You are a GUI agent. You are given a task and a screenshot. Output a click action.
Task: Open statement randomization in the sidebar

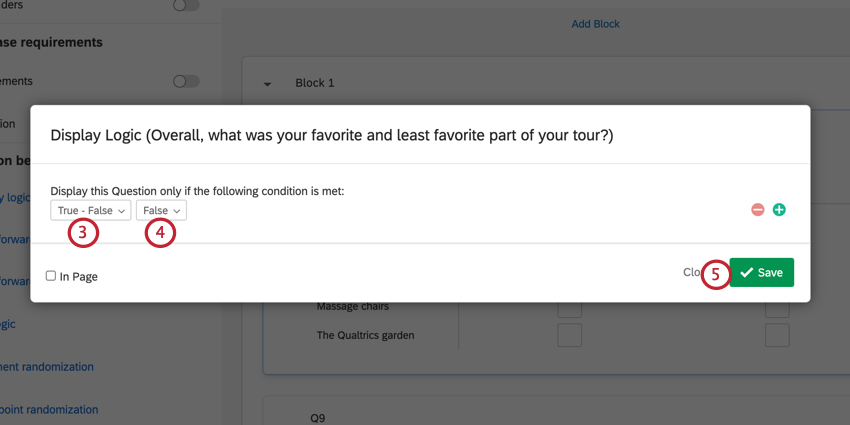click(48, 367)
